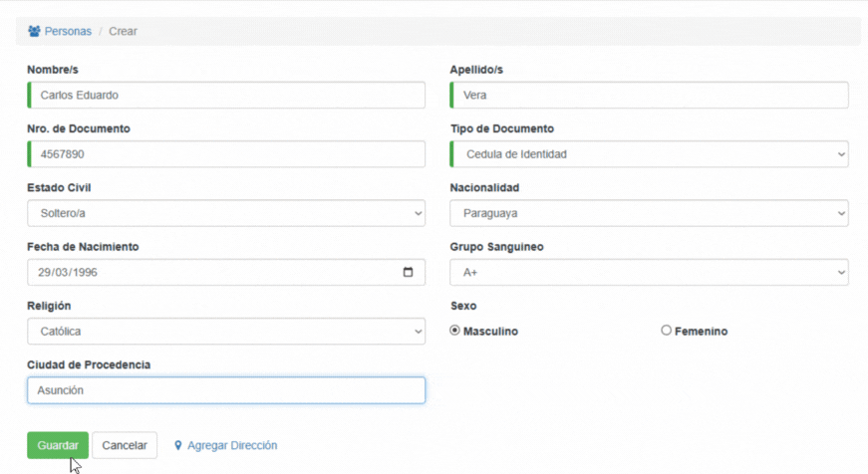The image size is (868, 474).
Task: Click the Personas group icon in breadcrumb
Action: pos(34,31)
